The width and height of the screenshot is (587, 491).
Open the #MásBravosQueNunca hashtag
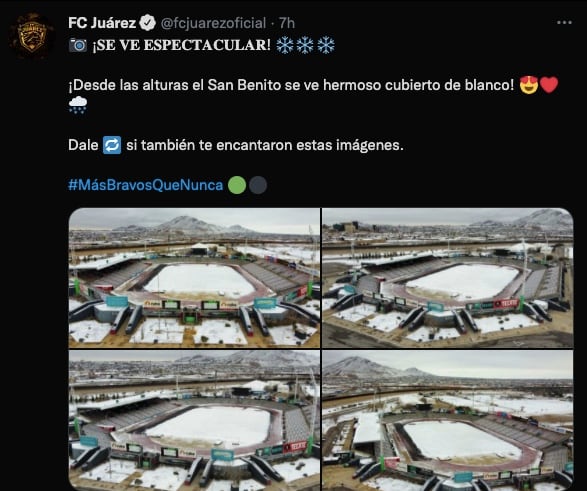pos(146,185)
